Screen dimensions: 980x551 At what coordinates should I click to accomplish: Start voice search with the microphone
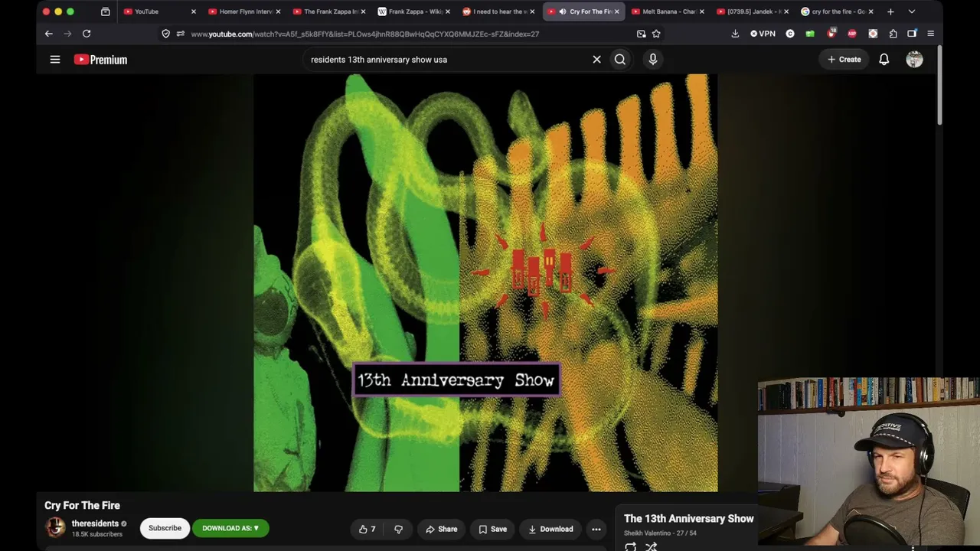(653, 59)
